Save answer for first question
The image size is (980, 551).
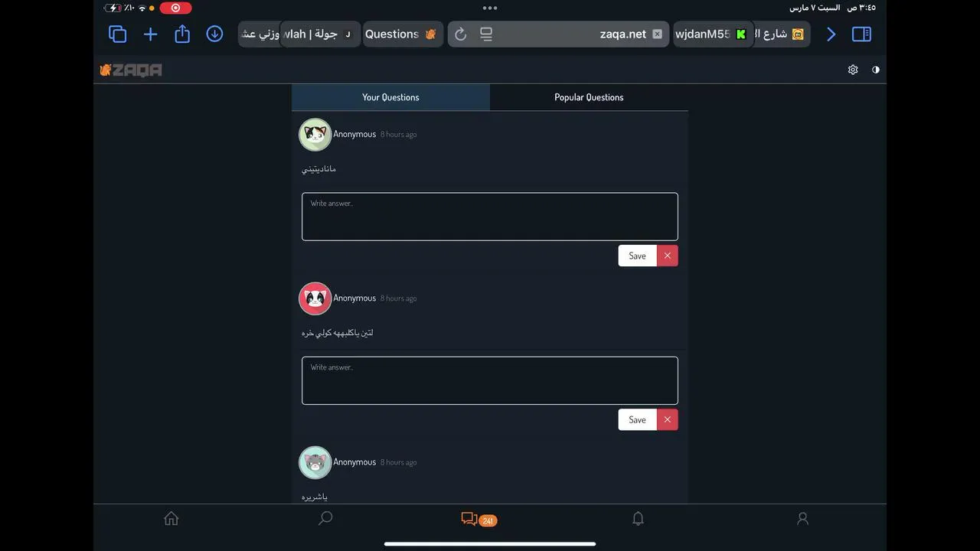pyautogui.click(x=637, y=256)
